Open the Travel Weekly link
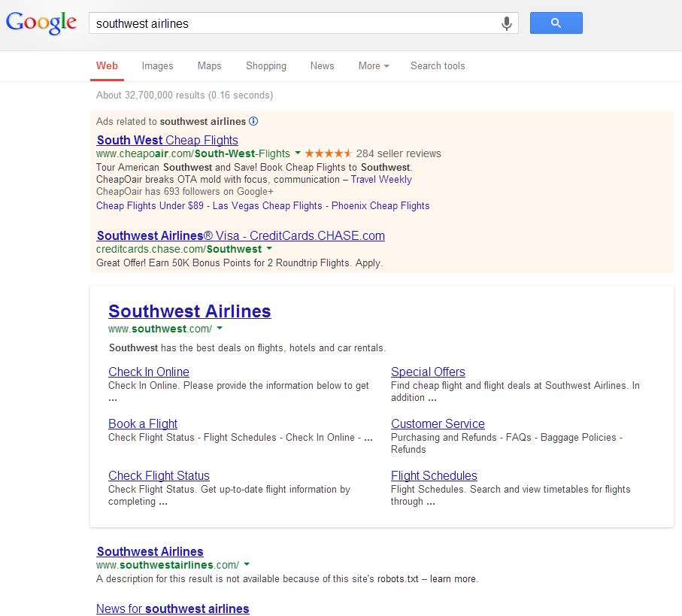 click(x=381, y=179)
